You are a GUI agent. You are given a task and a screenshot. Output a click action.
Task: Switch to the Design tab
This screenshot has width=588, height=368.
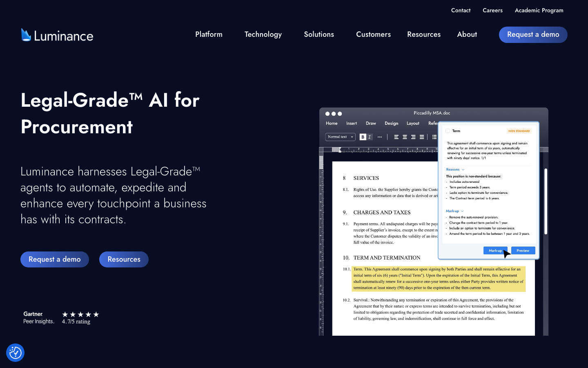click(x=391, y=123)
